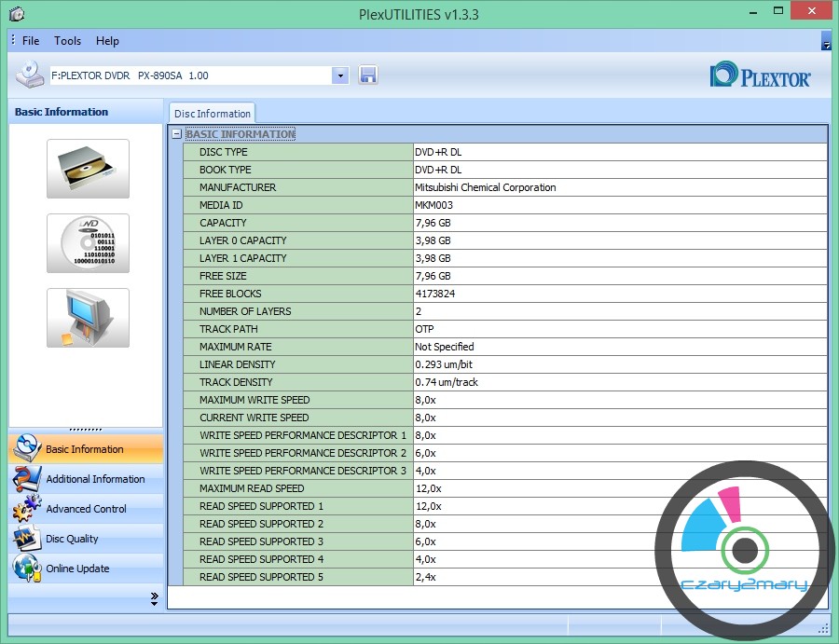Expand the navigation pane overflow chevron
The image size is (839, 644).
click(x=154, y=600)
